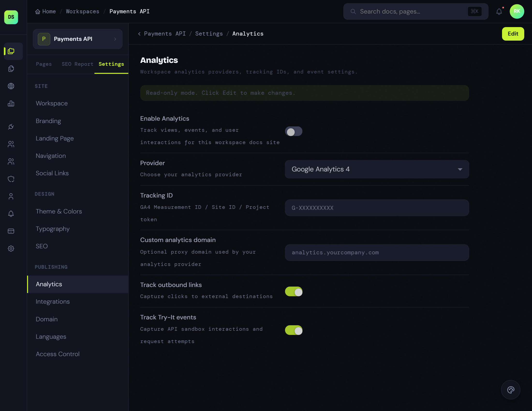Switch to the SEO Report tab

tap(77, 64)
